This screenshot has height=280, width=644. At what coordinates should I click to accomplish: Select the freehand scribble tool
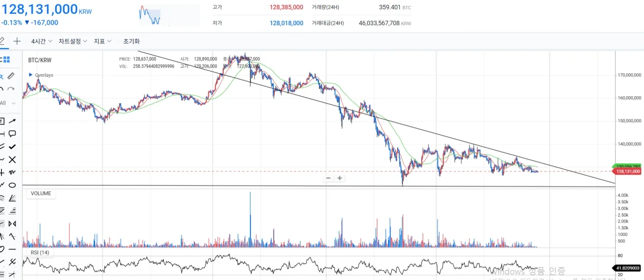tap(12, 172)
